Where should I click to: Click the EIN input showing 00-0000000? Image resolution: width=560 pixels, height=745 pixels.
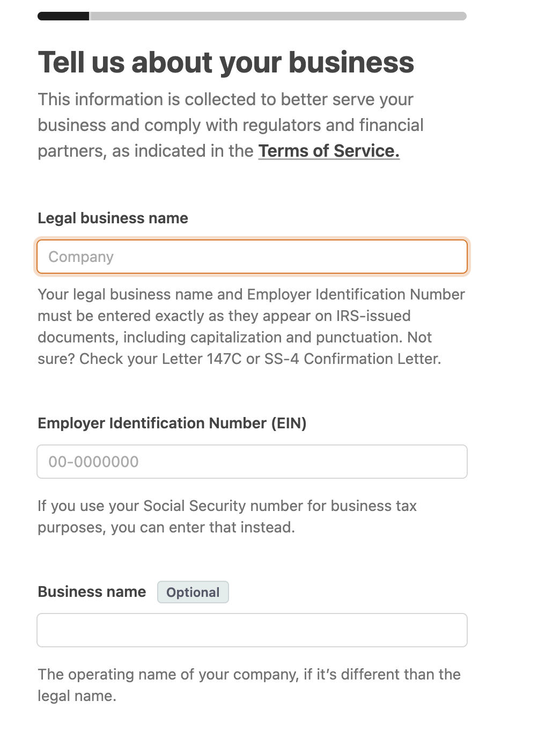pos(252,462)
